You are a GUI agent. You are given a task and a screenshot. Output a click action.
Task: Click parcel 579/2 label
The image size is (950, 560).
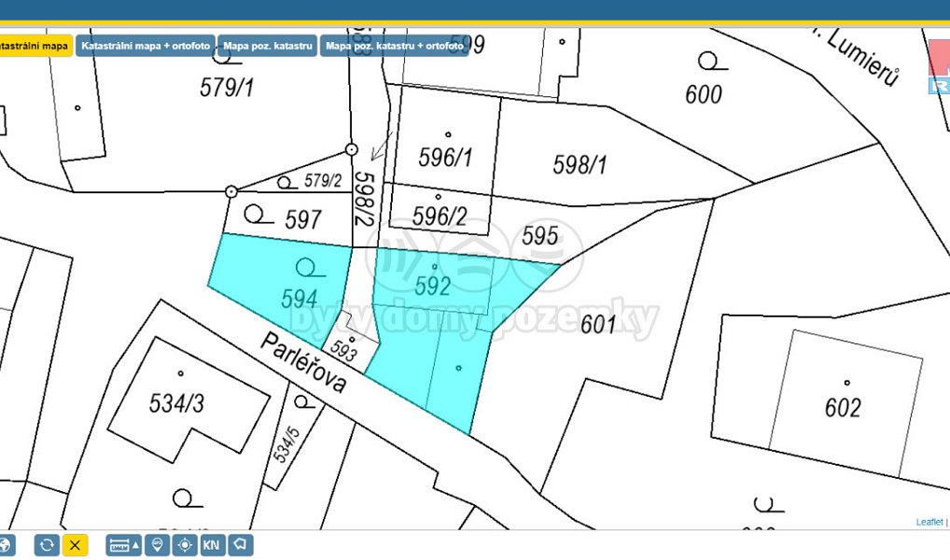(x=323, y=181)
